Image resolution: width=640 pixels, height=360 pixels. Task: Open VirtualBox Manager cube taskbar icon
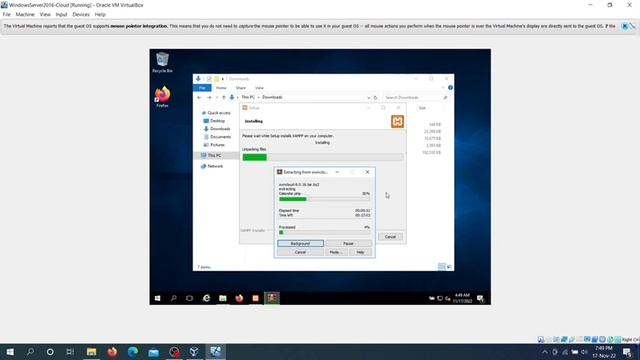click(x=195, y=352)
